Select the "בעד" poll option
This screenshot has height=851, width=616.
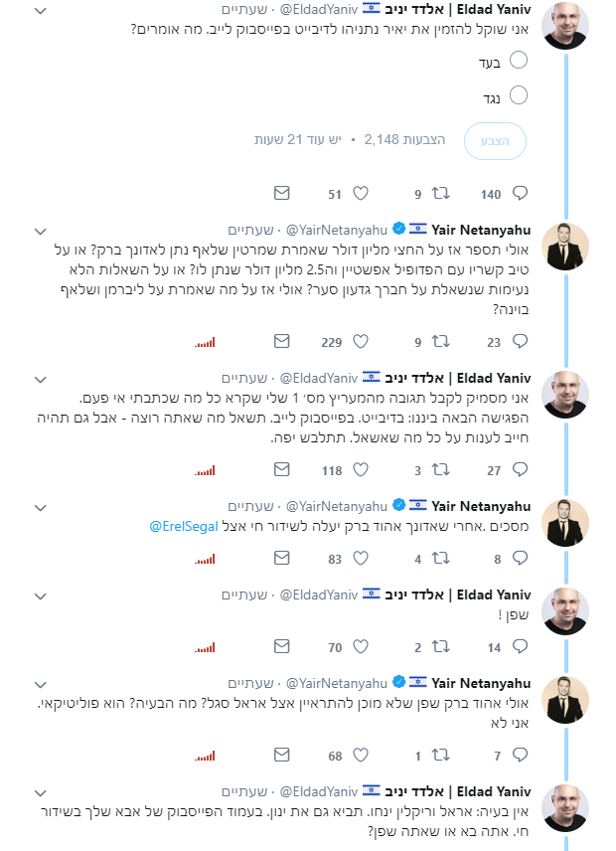click(x=517, y=63)
